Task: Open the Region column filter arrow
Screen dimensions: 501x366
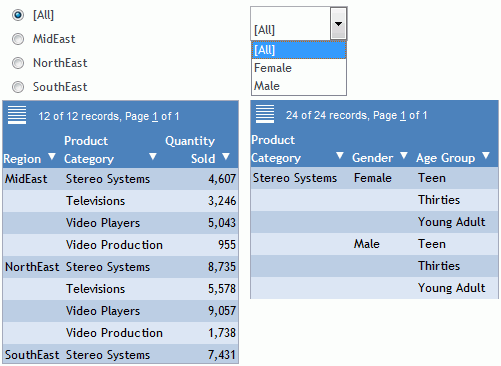Action: tap(52, 156)
